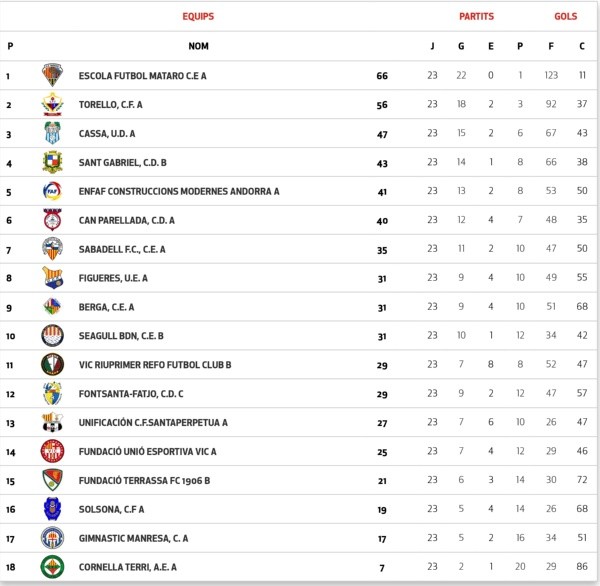Viewport: 600px width, 586px height.
Task: Click the Vic Riuprimer Refo crest
Action: tap(52, 365)
